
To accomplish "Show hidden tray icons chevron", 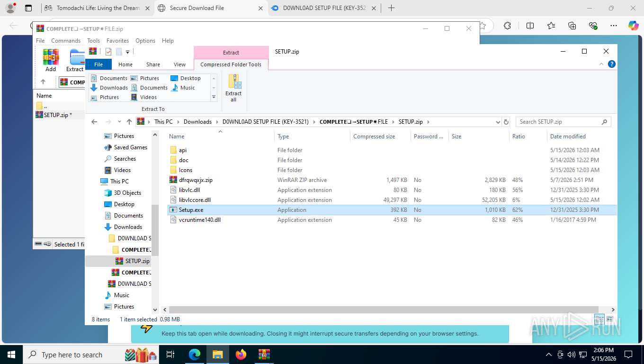I will tap(549, 355).
